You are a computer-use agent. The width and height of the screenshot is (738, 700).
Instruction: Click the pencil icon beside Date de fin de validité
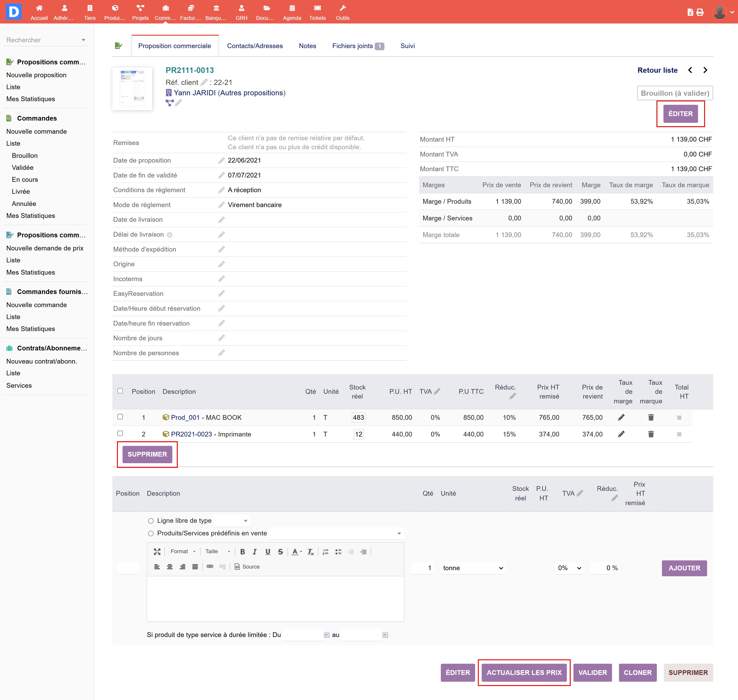[x=221, y=175]
